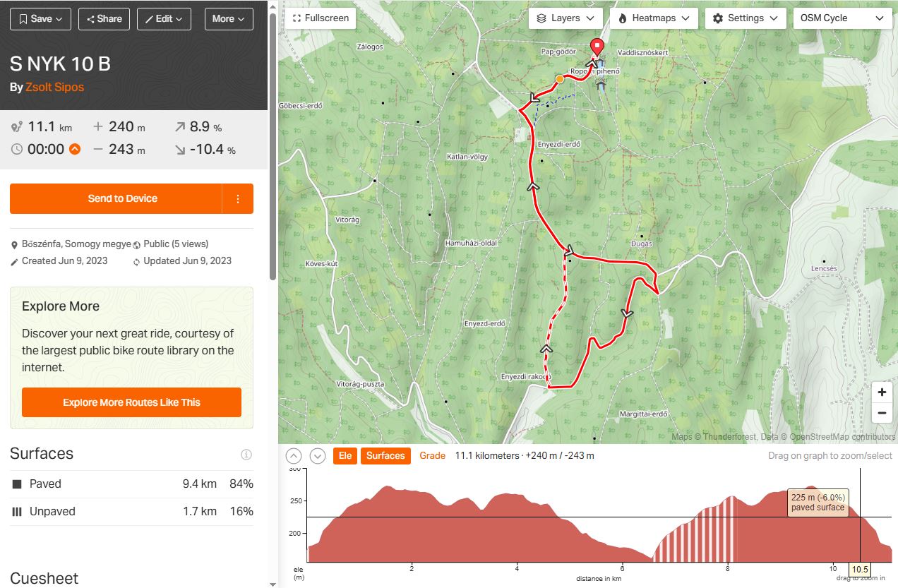Screen dimensions: 898x588
Task: Zoom in on the map
Action: click(881, 392)
